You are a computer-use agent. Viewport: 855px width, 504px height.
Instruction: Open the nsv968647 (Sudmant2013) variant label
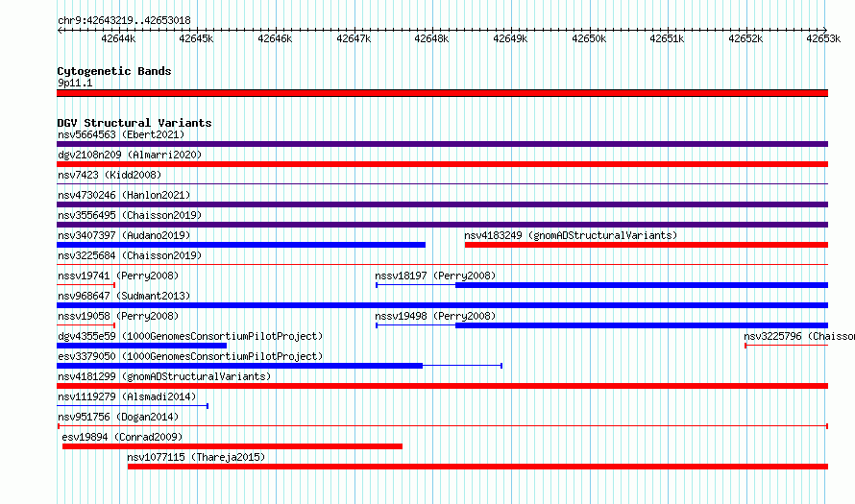(124, 296)
